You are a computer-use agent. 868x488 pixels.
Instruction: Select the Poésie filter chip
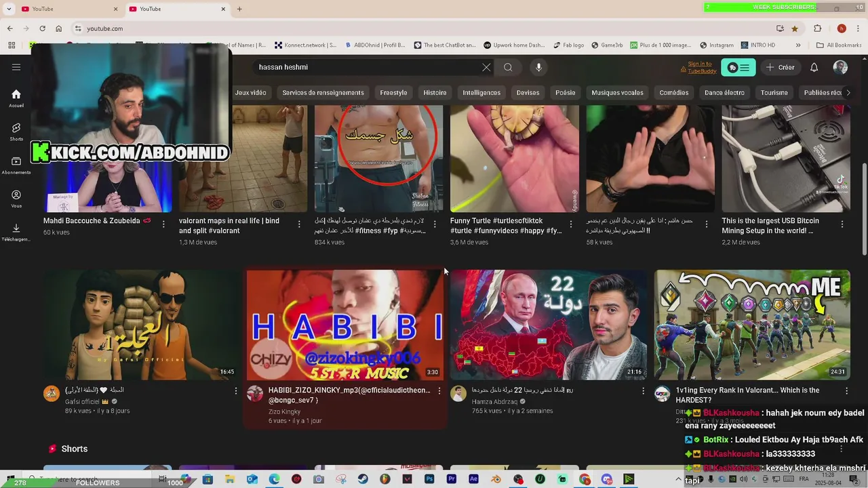click(x=565, y=93)
